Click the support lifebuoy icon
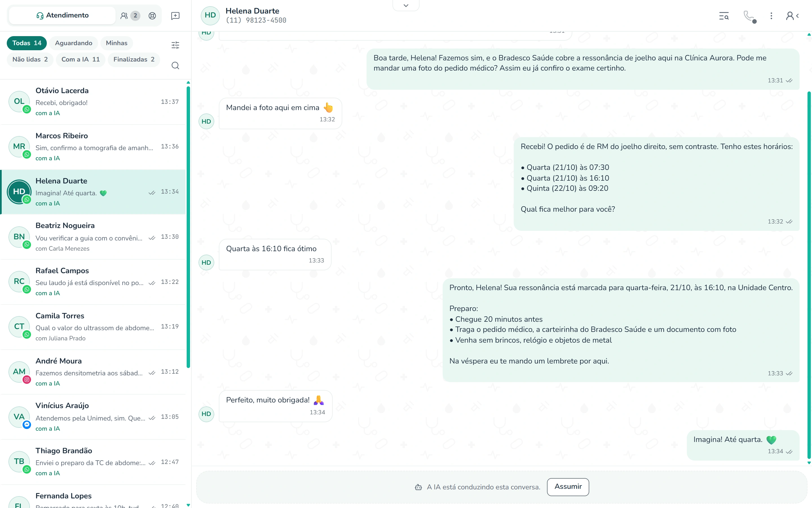 coord(152,16)
